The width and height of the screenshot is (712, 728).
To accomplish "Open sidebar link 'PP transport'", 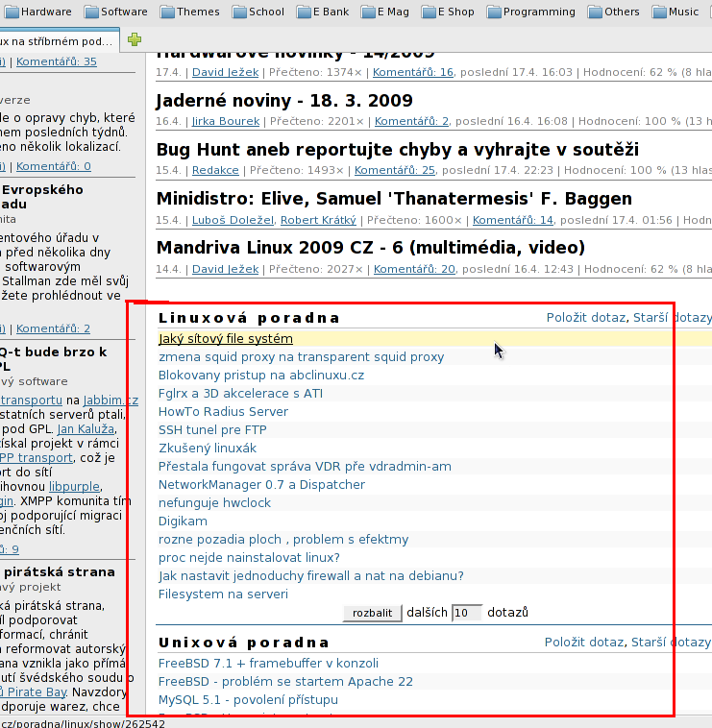I will point(37,458).
